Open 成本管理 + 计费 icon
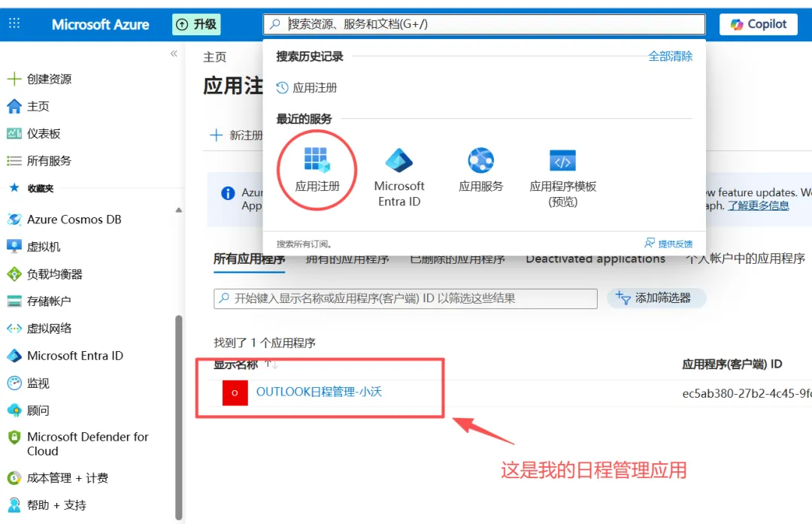The image size is (812, 524). pyautogui.click(x=14, y=478)
